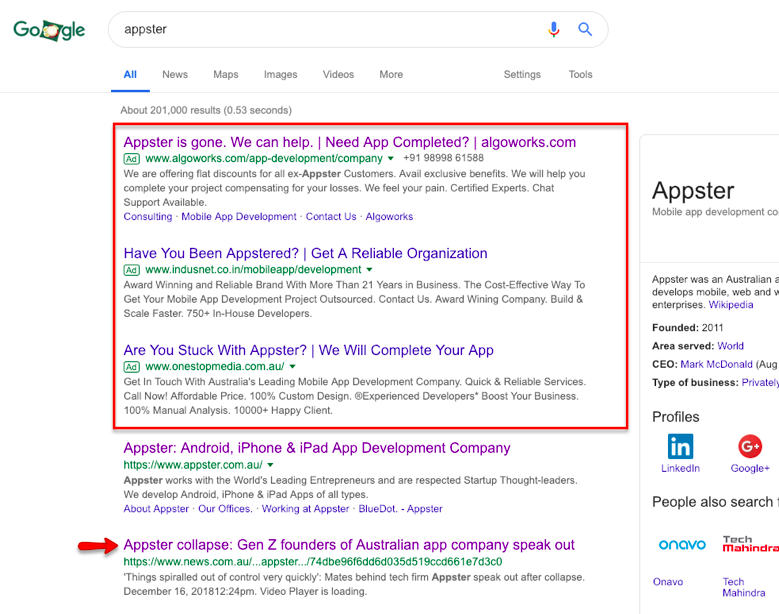This screenshot has width=779, height=614.
Task: Open the Consulting sitelink
Action: 148,217
